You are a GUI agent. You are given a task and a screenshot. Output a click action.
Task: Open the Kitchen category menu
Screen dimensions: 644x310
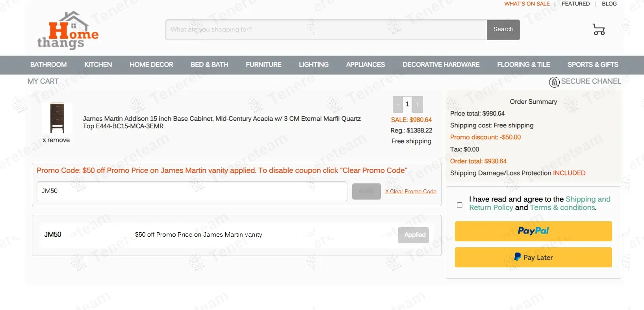pos(98,65)
